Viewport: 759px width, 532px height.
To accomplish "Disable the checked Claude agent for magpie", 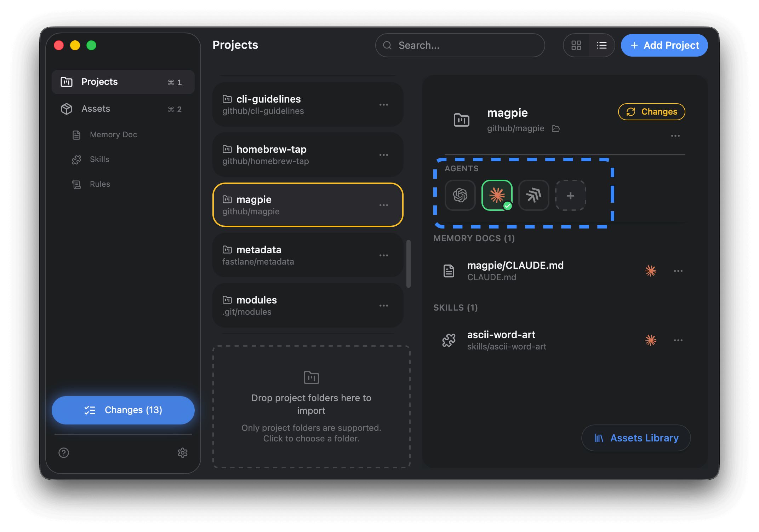I will (x=497, y=196).
